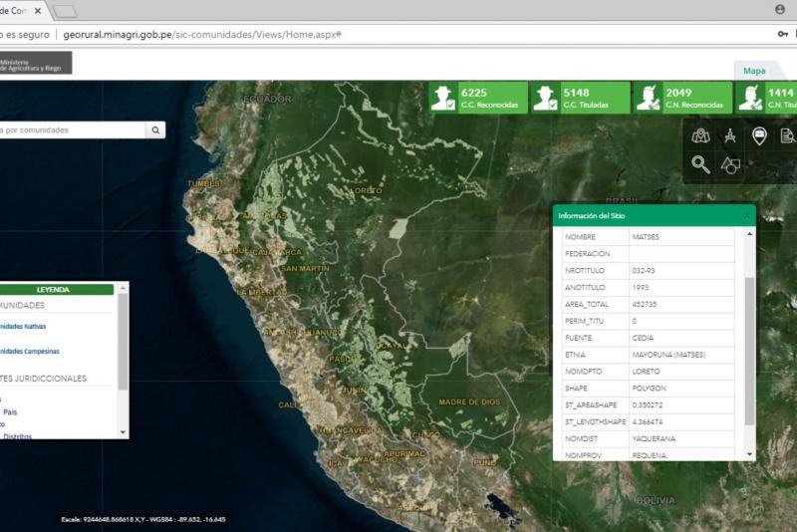Viewport: 797px width, 532px height.
Task: Click the ECUADOR map label
Action: click(267, 99)
